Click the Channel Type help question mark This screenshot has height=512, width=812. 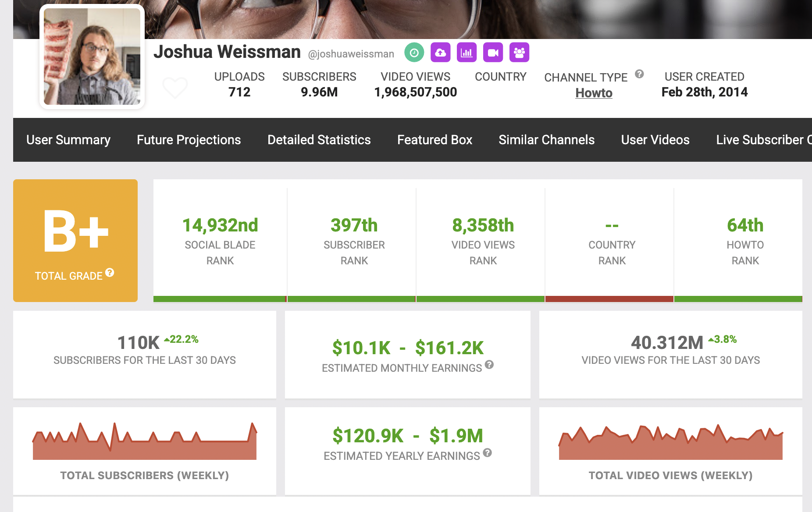click(x=639, y=74)
